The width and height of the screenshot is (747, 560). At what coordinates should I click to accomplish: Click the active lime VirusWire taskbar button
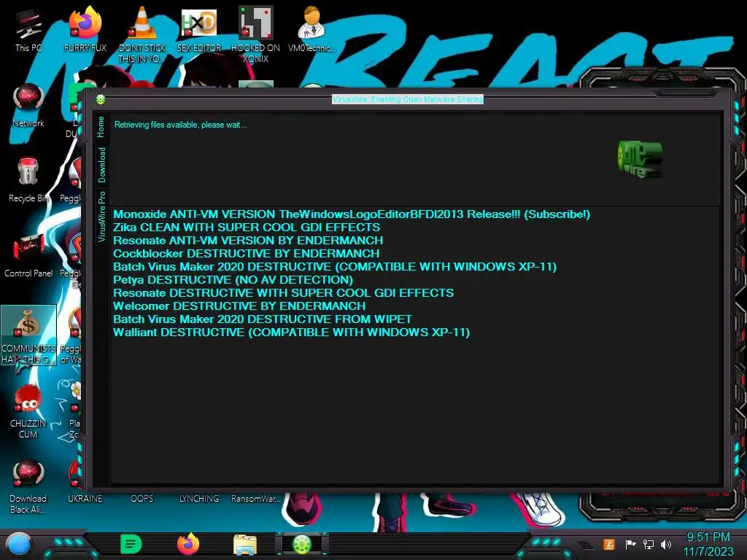pos(301,544)
